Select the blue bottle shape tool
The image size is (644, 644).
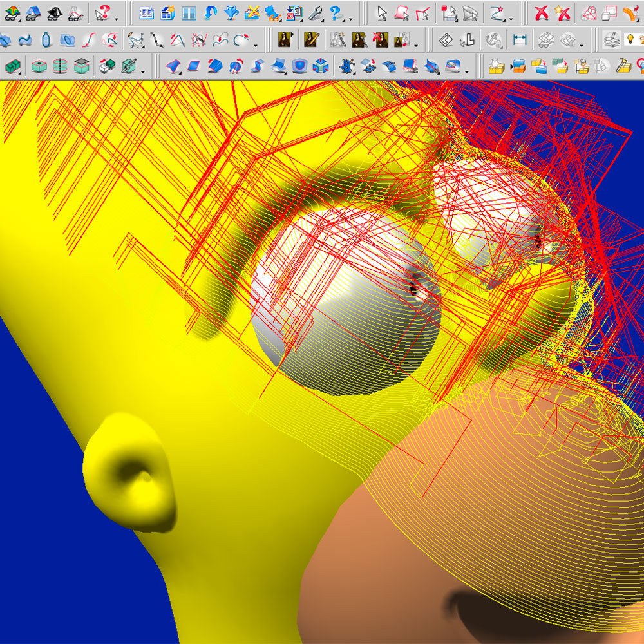tap(46, 40)
